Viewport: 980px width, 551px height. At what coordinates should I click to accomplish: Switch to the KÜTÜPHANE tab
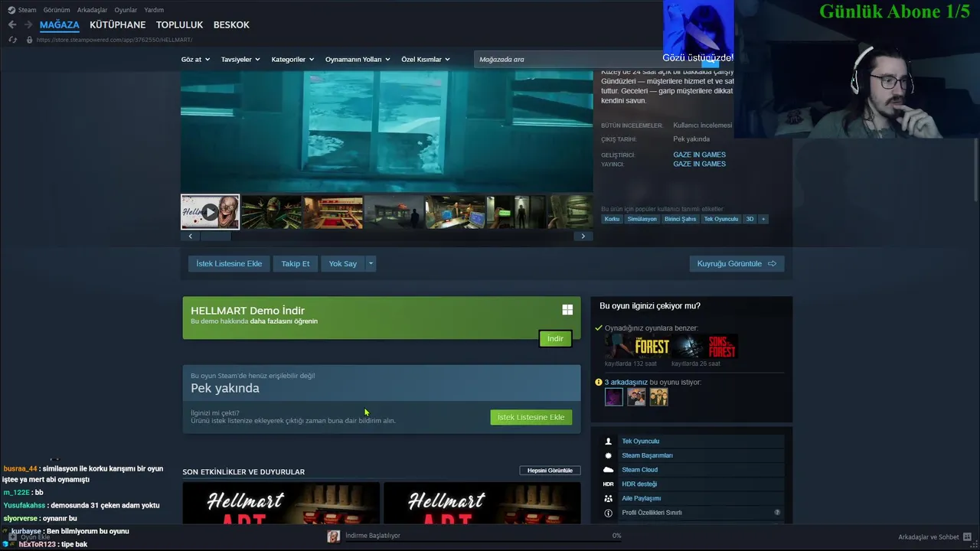point(117,24)
